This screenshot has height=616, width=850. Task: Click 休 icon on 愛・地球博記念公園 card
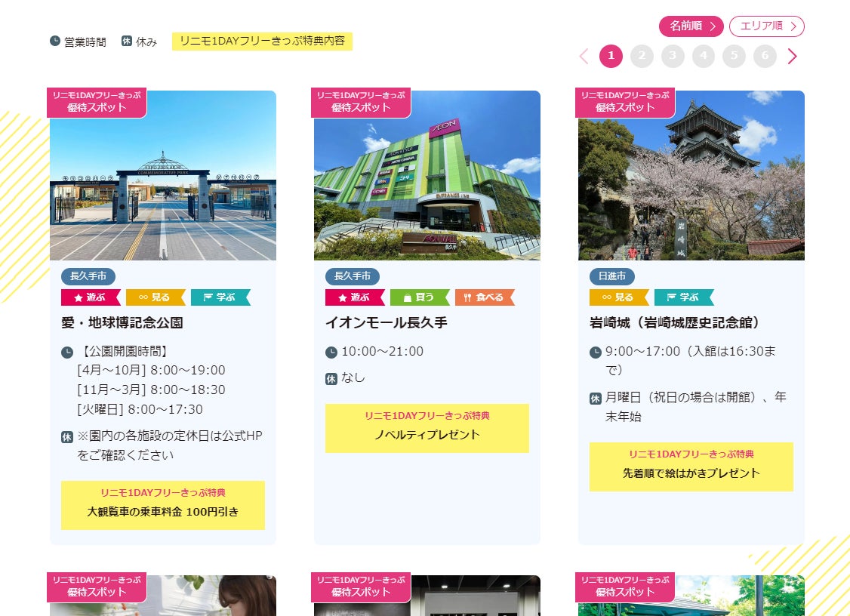(66, 437)
